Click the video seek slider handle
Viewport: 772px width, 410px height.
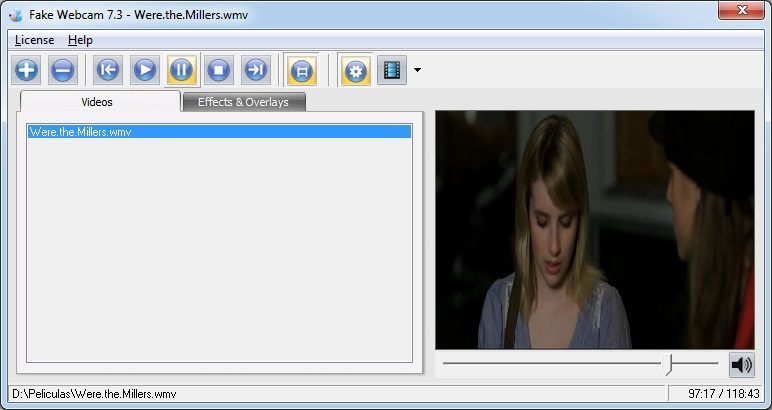coord(668,364)
